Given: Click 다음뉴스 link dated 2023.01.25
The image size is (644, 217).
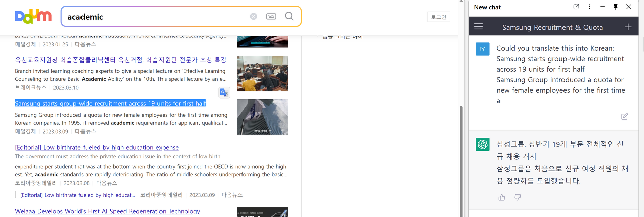Looking at the screenshot, I should pyautogui.click(x=86, y=44).
